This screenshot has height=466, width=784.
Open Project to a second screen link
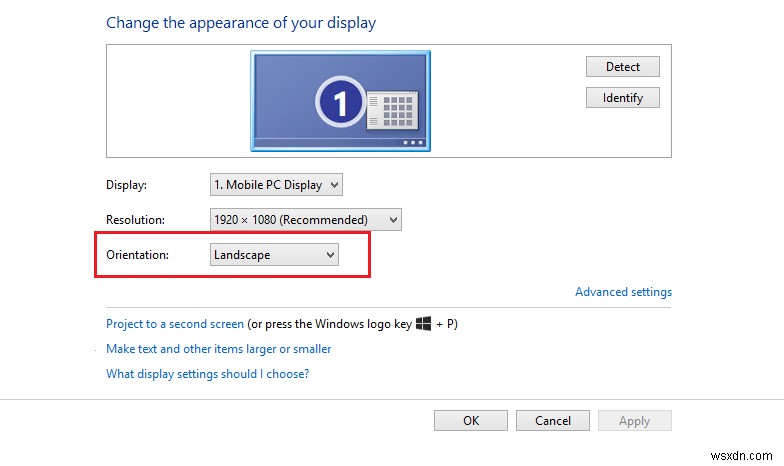coord(175,324)
